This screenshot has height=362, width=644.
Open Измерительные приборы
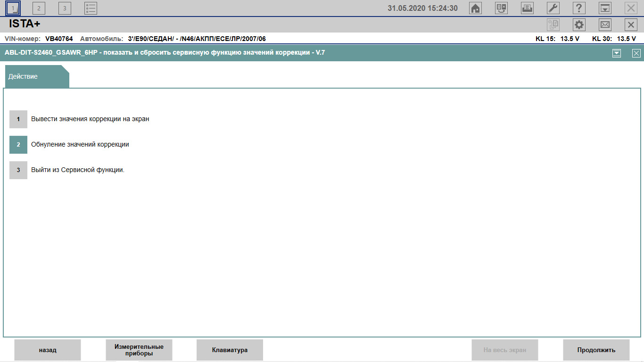pyautogui.click(x=139, y=350)
